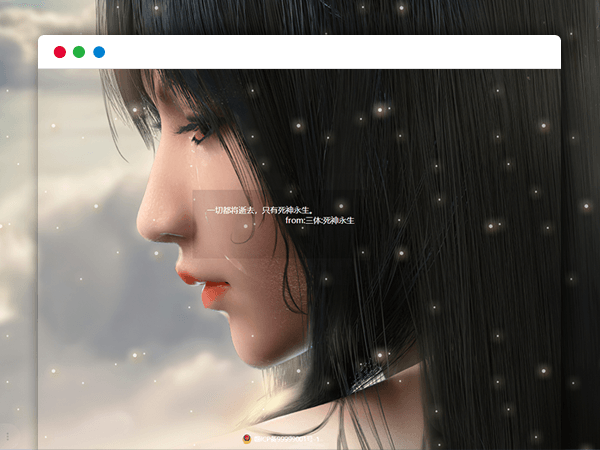
Task: Click the gray strip outside the window's left edge
Action: coord(18,250)
